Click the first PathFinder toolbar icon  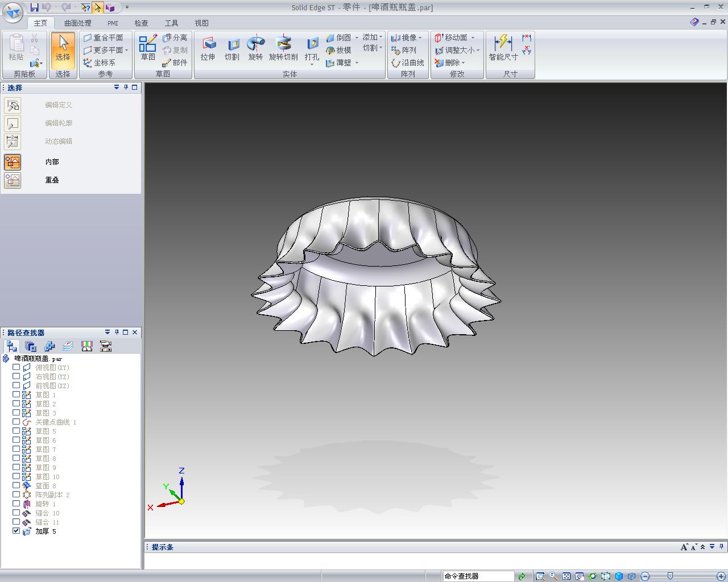click(x=11, y=346)
